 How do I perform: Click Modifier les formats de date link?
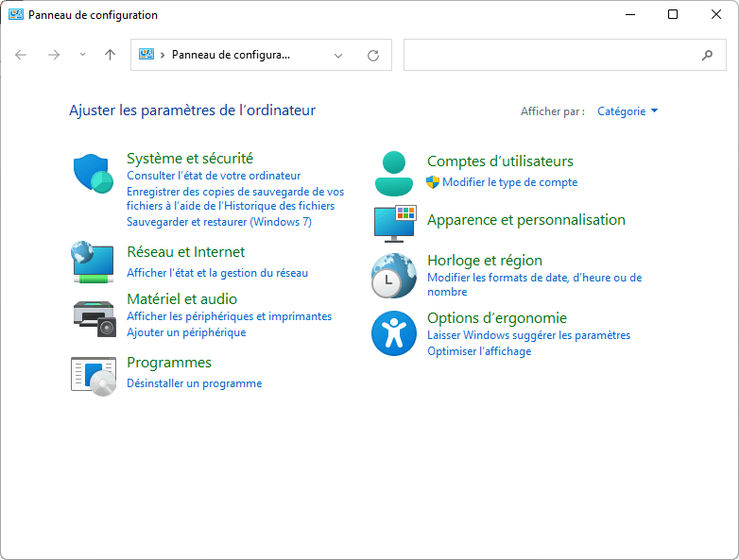coord(535,284)
